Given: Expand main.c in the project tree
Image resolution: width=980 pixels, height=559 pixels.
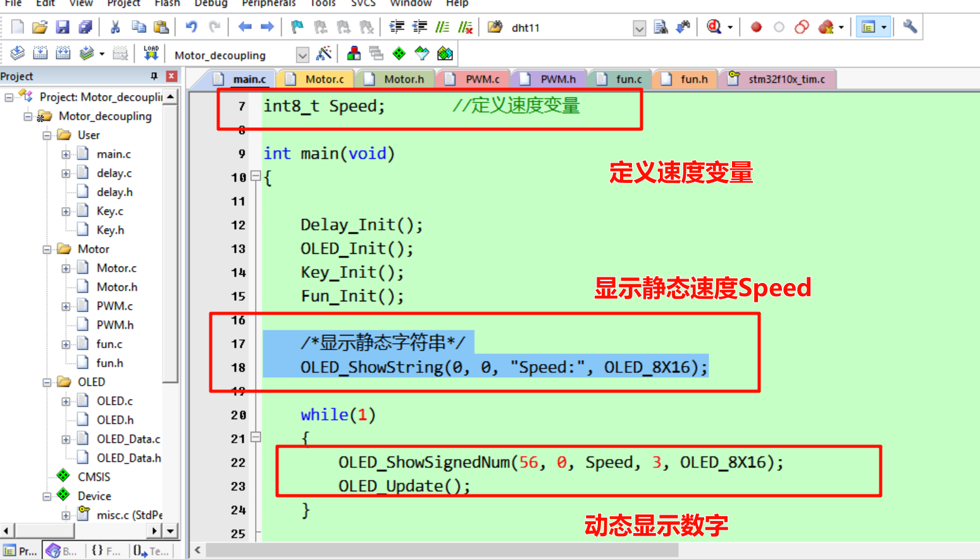Looking at the screenshot, I should click(66, 154).
